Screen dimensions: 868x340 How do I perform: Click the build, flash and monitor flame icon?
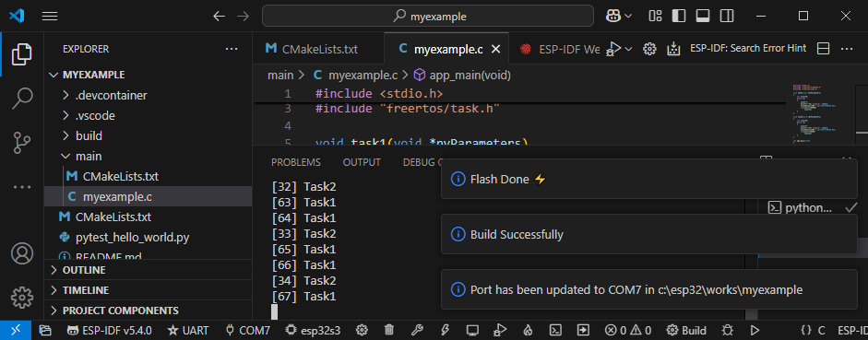click(x=528, y=331)
